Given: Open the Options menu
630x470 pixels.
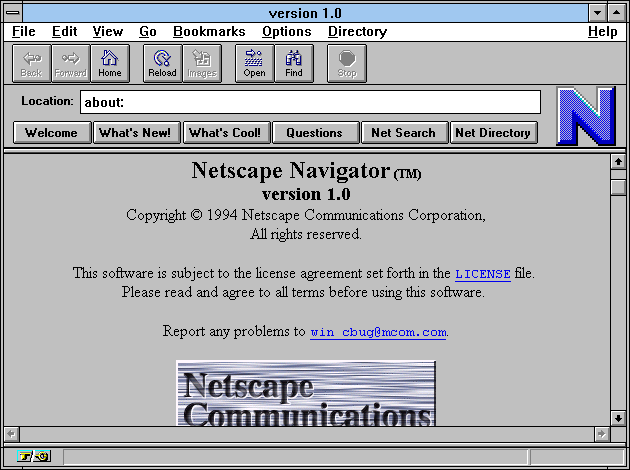Looking at the screenshot, I should pos(287,31).
